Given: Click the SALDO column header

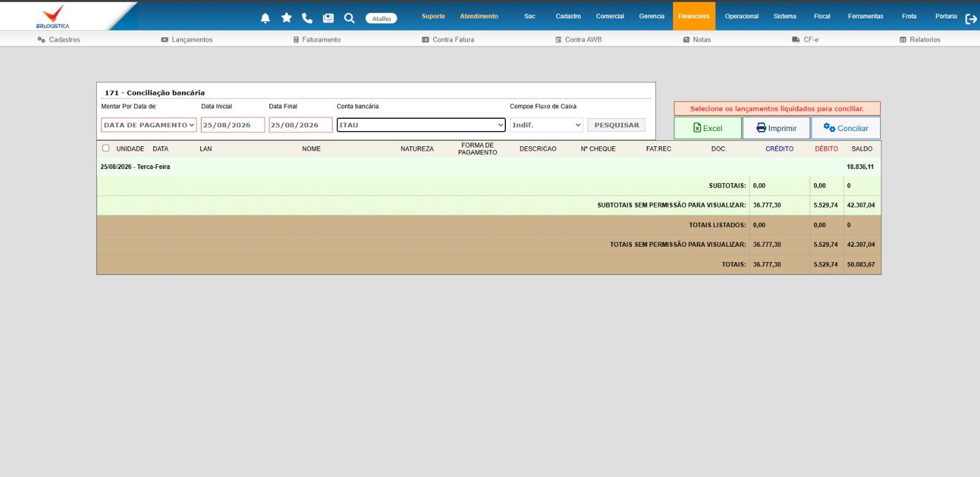Looking at the screenshot, I should (x=862, y=149).
